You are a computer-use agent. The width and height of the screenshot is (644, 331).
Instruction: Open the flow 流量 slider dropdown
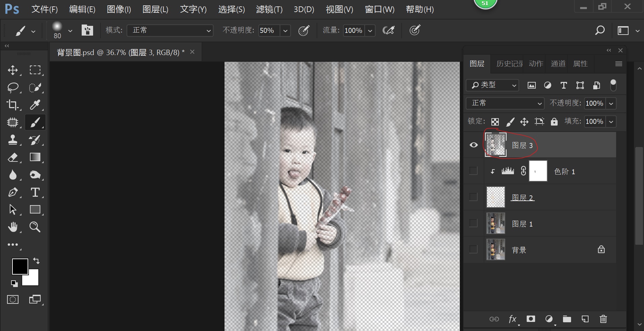point(370,31)
